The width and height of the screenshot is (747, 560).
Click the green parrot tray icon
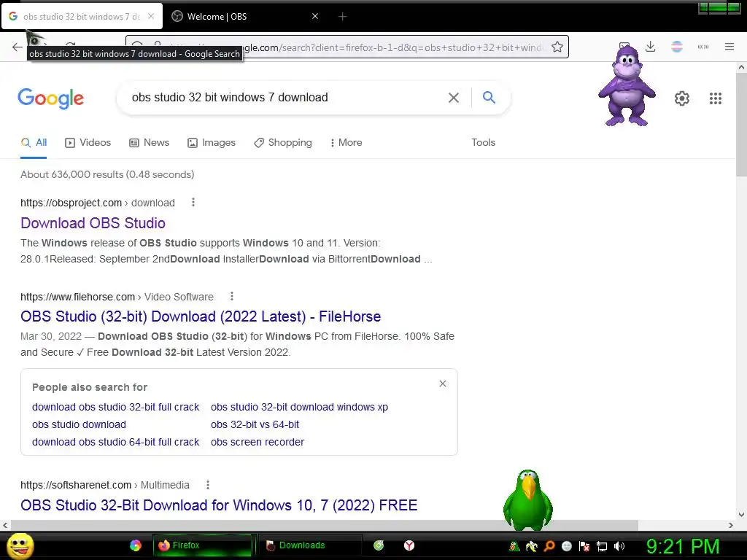pos(514,546)
